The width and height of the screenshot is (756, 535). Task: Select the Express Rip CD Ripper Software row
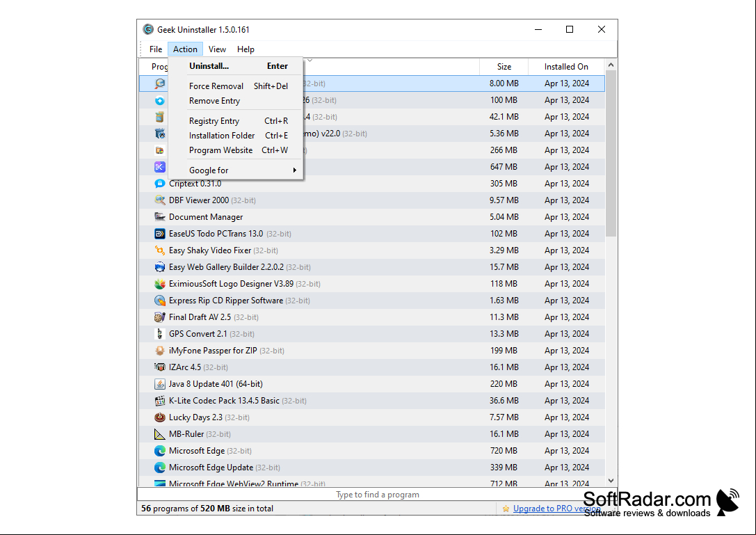[371, 300]
